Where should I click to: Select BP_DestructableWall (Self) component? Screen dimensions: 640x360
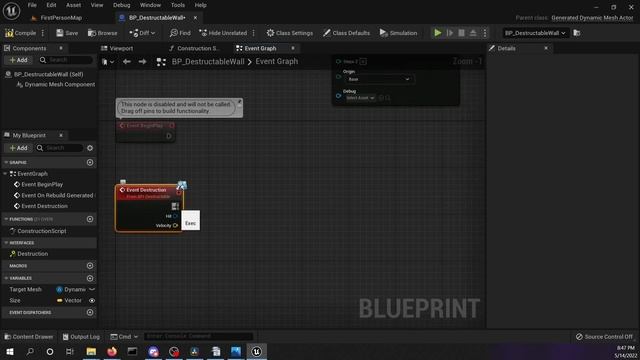tap(49, 74)
